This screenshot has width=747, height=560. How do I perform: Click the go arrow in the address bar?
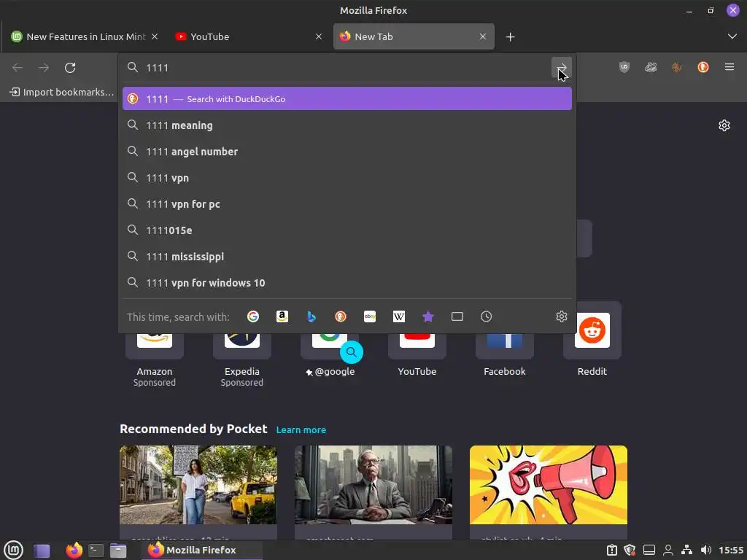[x=561, y=68]
